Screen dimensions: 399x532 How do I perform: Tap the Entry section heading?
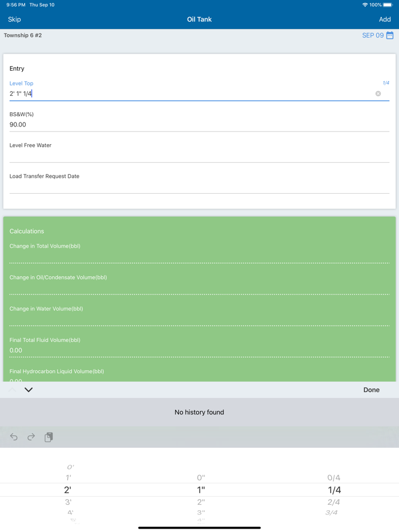tap(17, 68)
